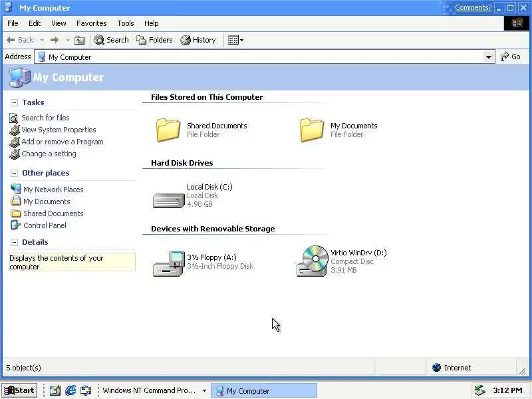Click the 3½ Floppy (A:) label
Image resolution: width=532 pixels, height=399 pixels.
[x=211, y=257]
